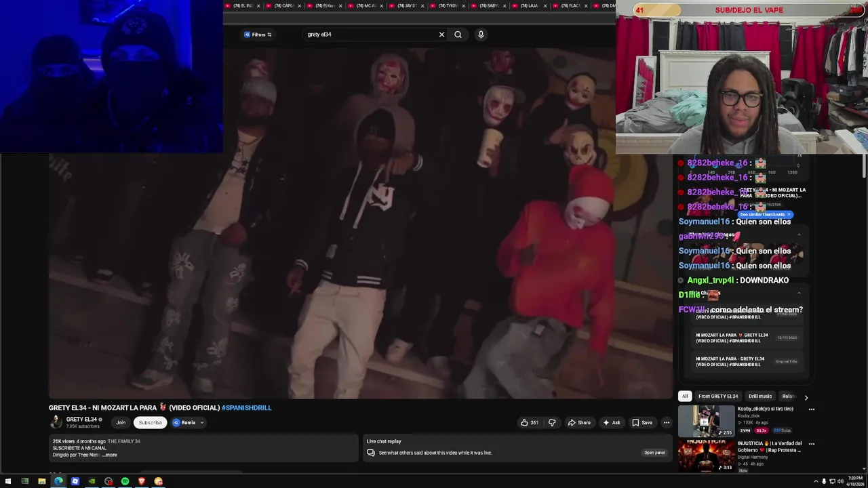Expand the description with '...more'
The width and height of the screenshot is (868, 488).
(109, 455)
